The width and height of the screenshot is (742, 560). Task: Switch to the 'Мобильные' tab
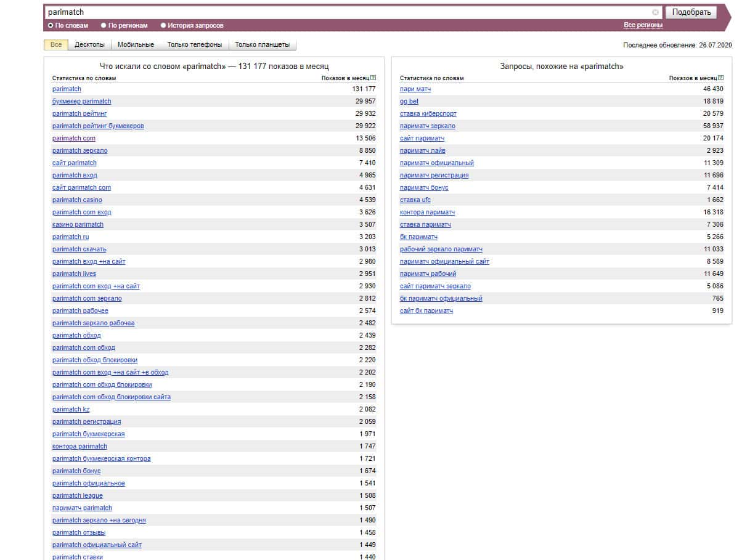(136, 45)
